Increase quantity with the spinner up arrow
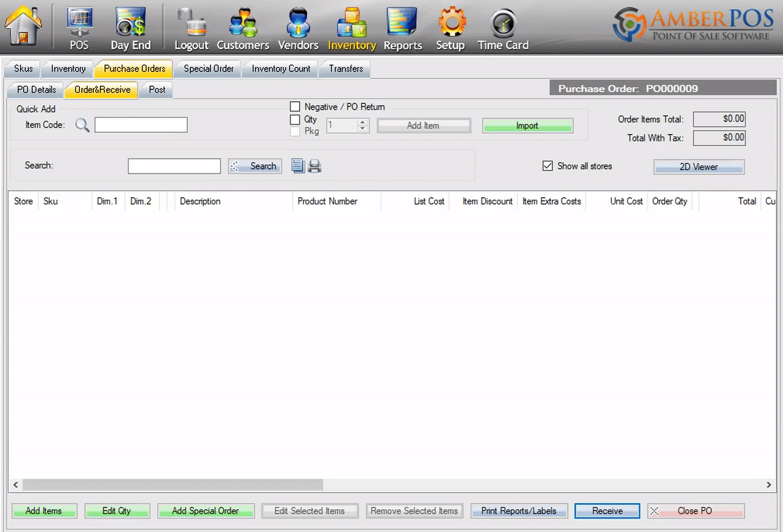This screenshot has width=783, height=532. [x=362, y=122]
